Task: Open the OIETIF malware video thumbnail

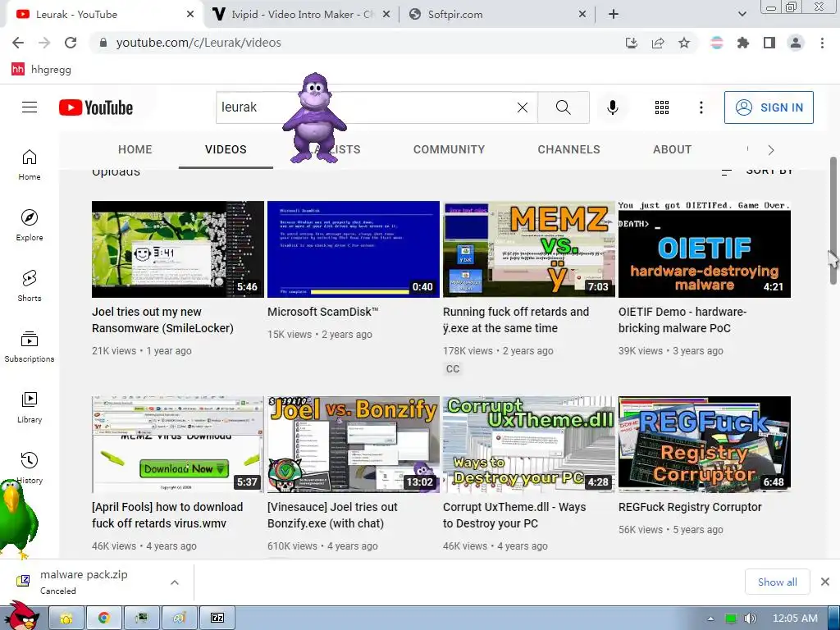Action: coord(705,249)
